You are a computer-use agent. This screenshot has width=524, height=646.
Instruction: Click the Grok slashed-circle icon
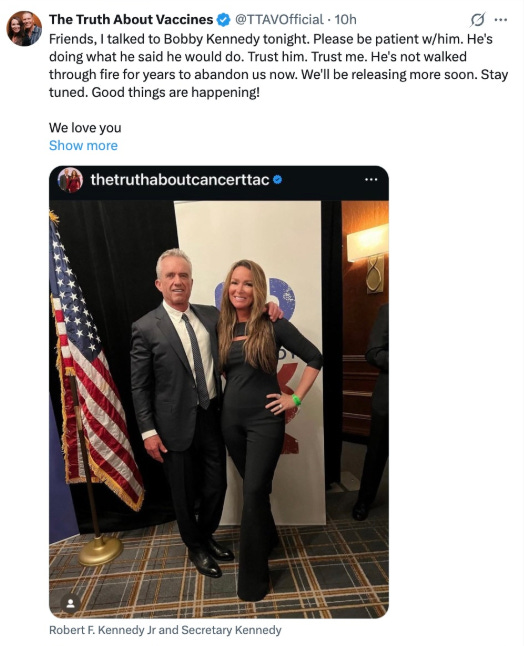coord(477,19)
